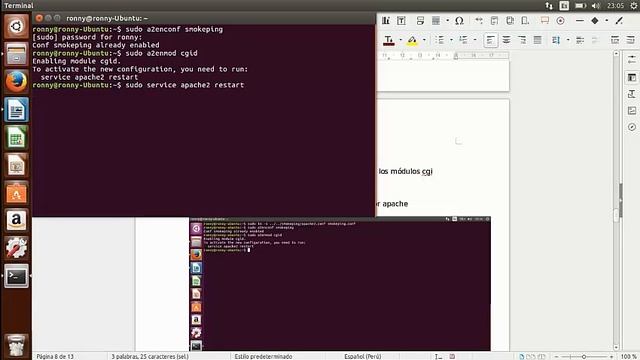Open Ubuntu Software Center dock icon
This screenshot has height=360, width=640.
(x=16, y=193)
